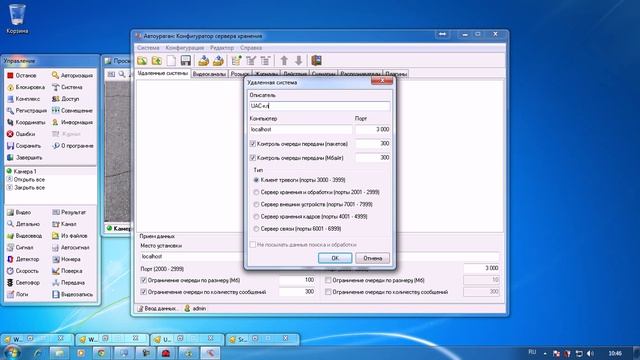Open Детектор in the Управление panel
Screen dimensions: 640x360
point(23,259)
